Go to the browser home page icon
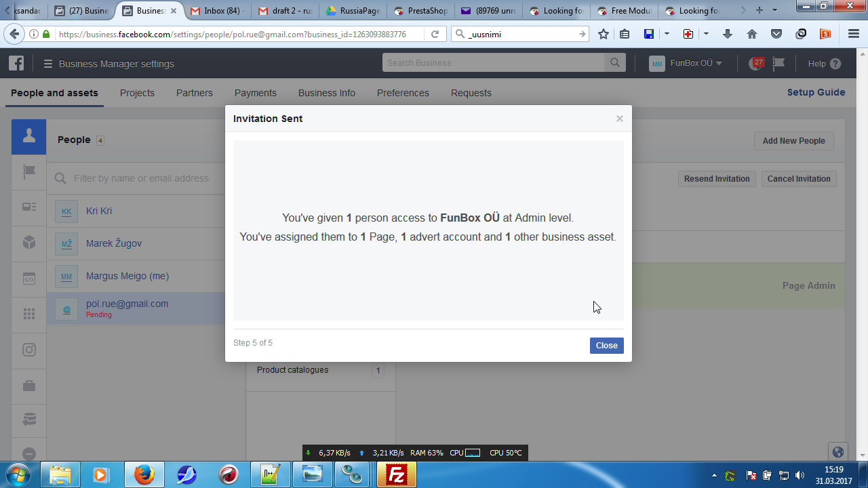This screenshot has width=868, height=488. (752, 34)
